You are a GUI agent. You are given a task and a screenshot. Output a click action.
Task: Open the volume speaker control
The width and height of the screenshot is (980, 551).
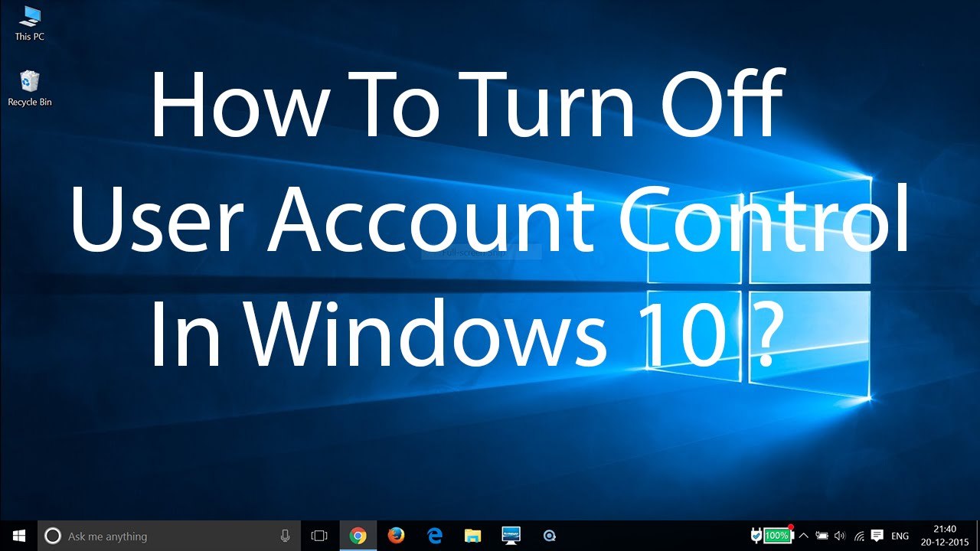[840, 536]
